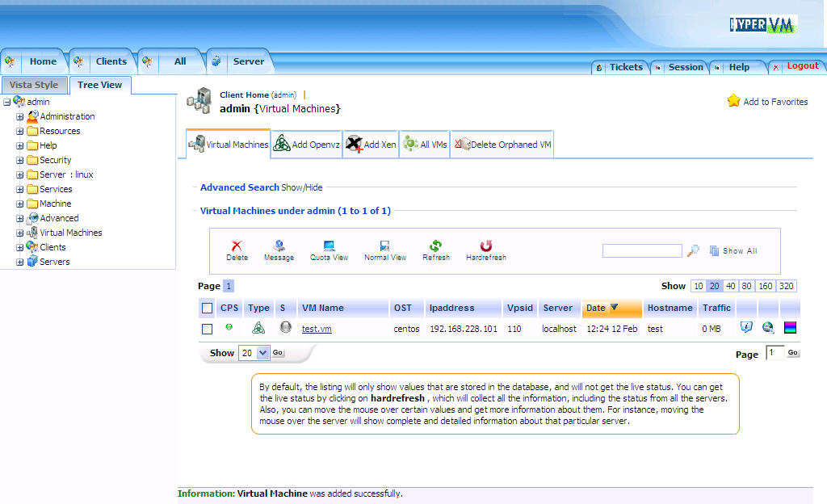Click the green Refresh icon
The width and height of the screenshot is (827, 504).
pos(436,246)
